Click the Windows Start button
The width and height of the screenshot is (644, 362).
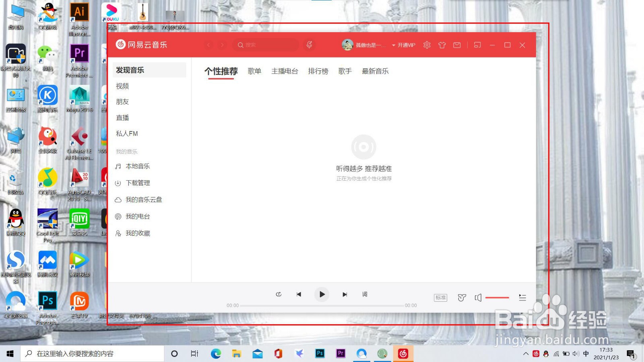click(10, 354)
